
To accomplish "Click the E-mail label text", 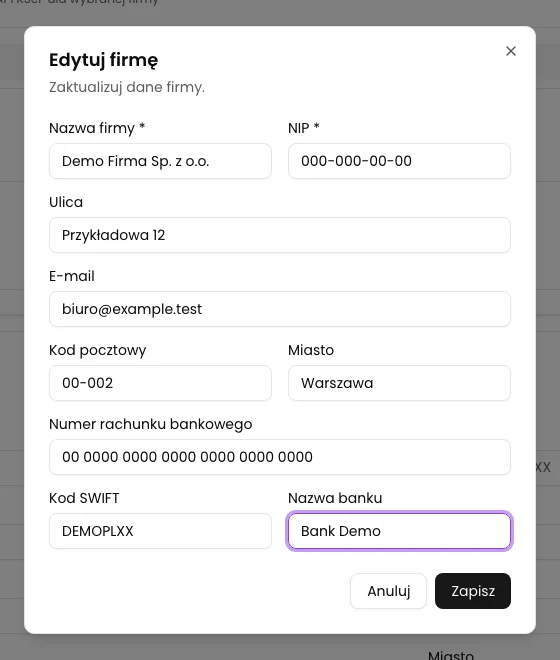I will point(72,276).
